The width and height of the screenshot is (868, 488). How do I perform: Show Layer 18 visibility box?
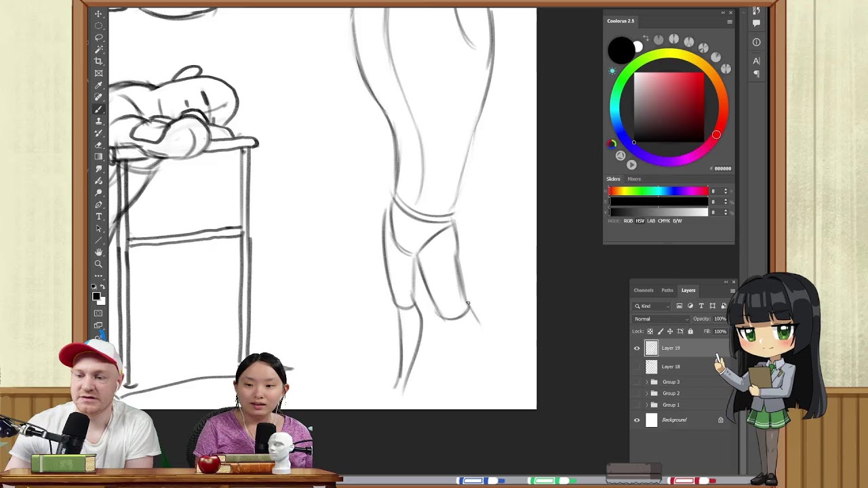[x=637, y=367]
